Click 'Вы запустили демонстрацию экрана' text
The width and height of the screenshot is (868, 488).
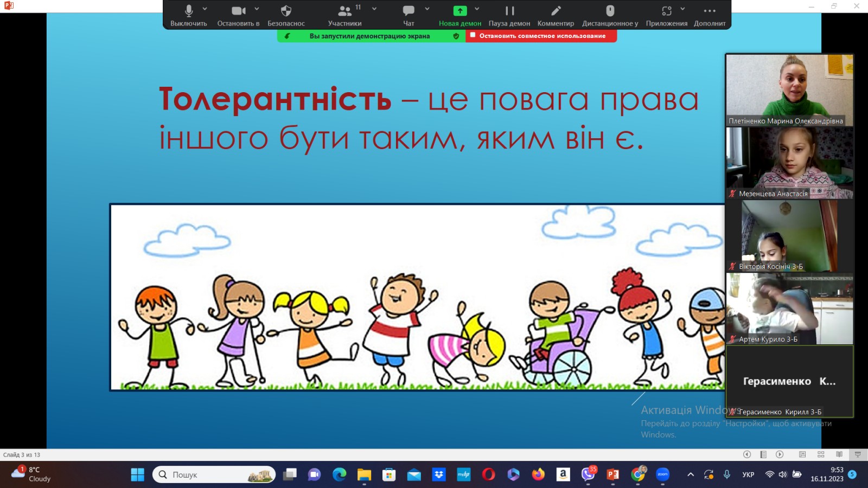point(369,36)
